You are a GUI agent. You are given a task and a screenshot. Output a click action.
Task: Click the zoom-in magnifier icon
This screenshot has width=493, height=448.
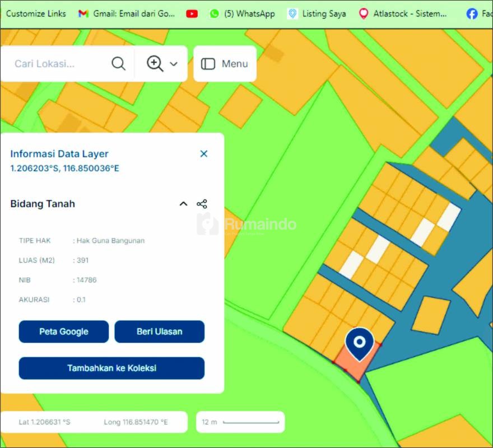tap(155, 63)
